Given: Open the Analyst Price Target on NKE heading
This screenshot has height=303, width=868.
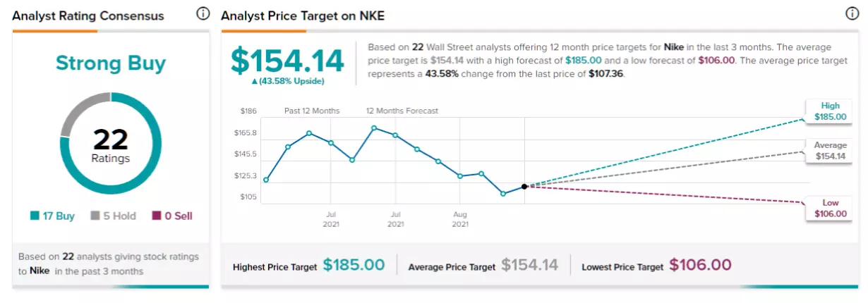Looking at the screenshot, I should [x=303, y=16].
